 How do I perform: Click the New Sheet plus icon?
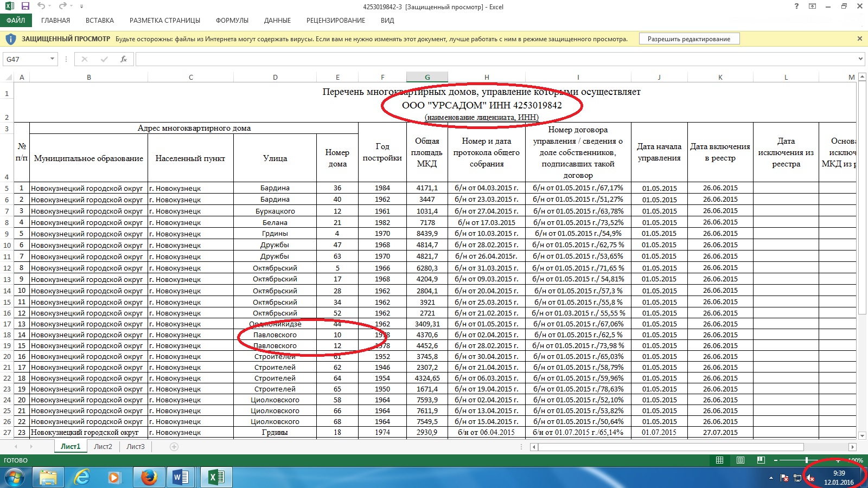174,447
